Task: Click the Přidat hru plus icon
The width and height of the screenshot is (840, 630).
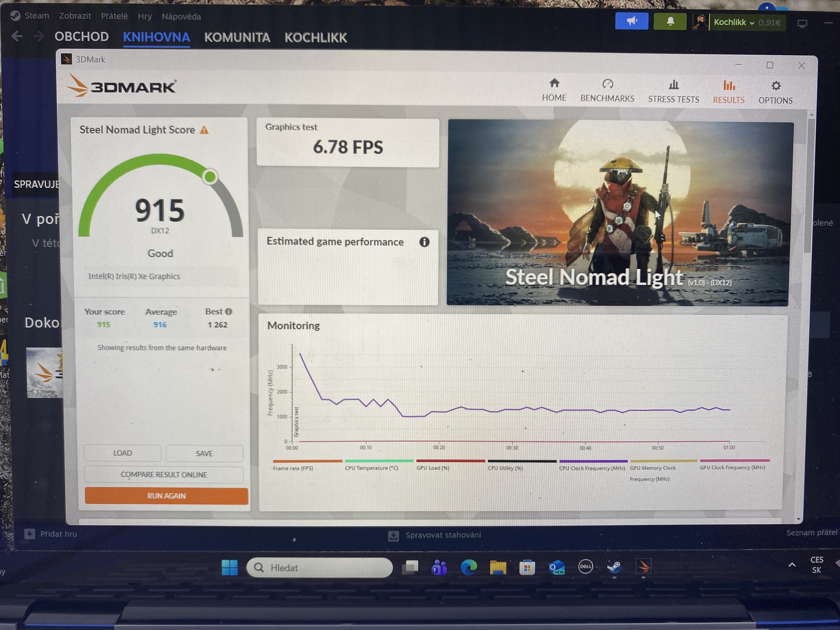Action: click(30, 534)
